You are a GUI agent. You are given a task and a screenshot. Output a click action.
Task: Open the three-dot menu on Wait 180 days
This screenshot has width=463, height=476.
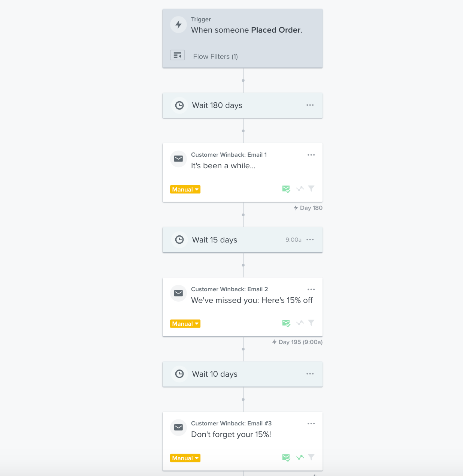click(310, 105)
